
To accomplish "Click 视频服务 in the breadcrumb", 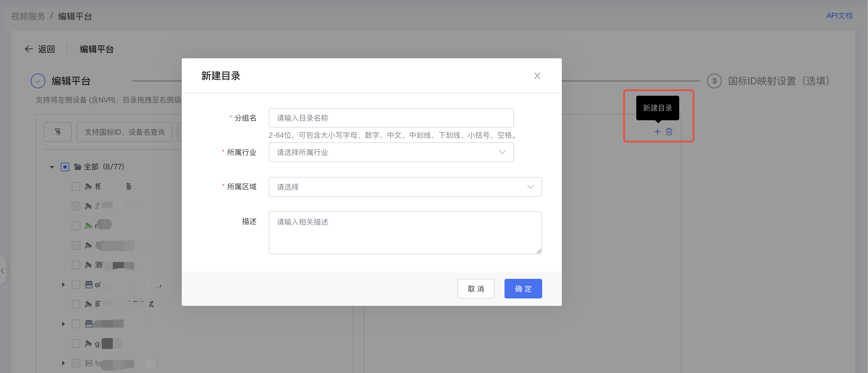I will (28, 16).
